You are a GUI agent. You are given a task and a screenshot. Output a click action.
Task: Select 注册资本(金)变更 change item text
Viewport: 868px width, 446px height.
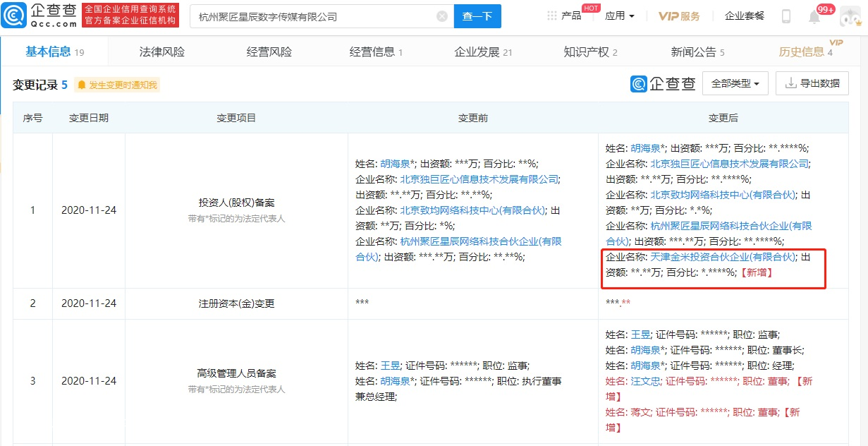236,303
